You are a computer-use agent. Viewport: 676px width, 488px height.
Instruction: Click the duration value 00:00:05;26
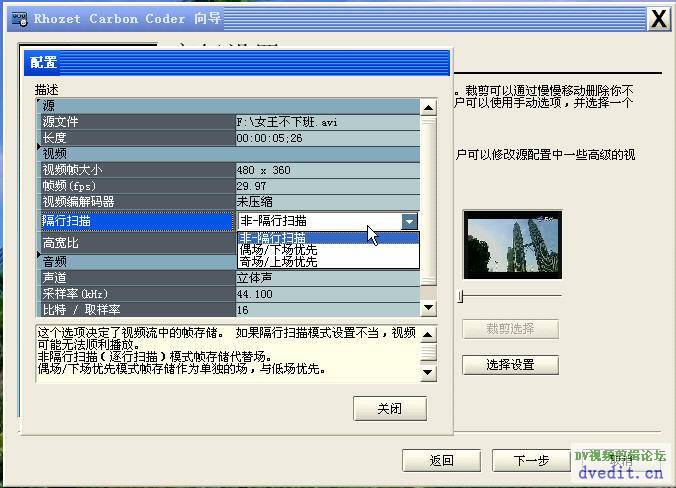tap(269, 138)
